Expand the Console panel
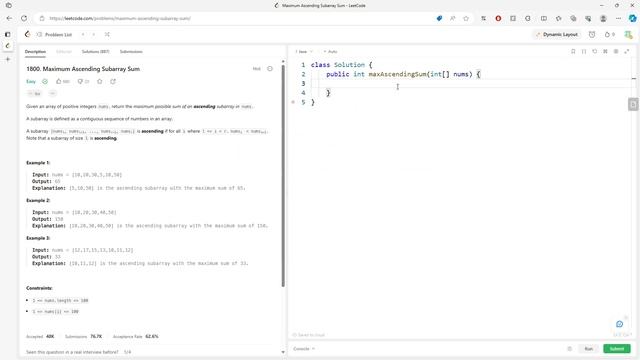Image resolution: width=640 pixels, height=360 pixels. pos(304,349)
